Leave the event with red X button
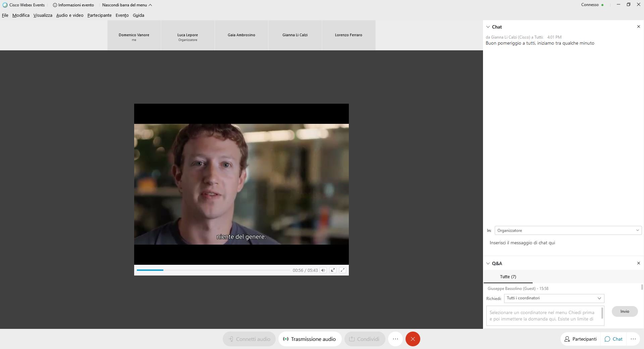Image resolution: width=644 pixels, height=349 pixels. pos(413,339)
